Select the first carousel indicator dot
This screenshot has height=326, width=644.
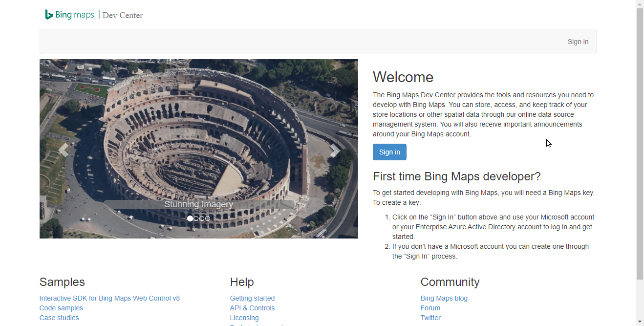point(190,218)
